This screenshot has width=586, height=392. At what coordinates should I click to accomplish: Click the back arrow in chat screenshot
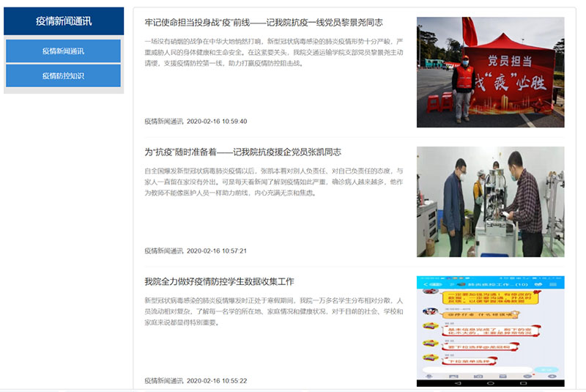pos(426,285)
